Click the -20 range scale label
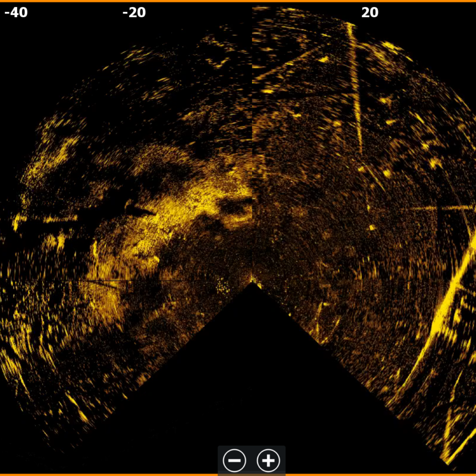Viewport: 476px width, 476px height. [134, 12]
